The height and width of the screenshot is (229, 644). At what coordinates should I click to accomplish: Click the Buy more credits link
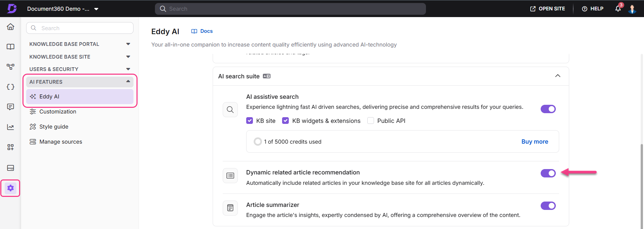[535, 142]
